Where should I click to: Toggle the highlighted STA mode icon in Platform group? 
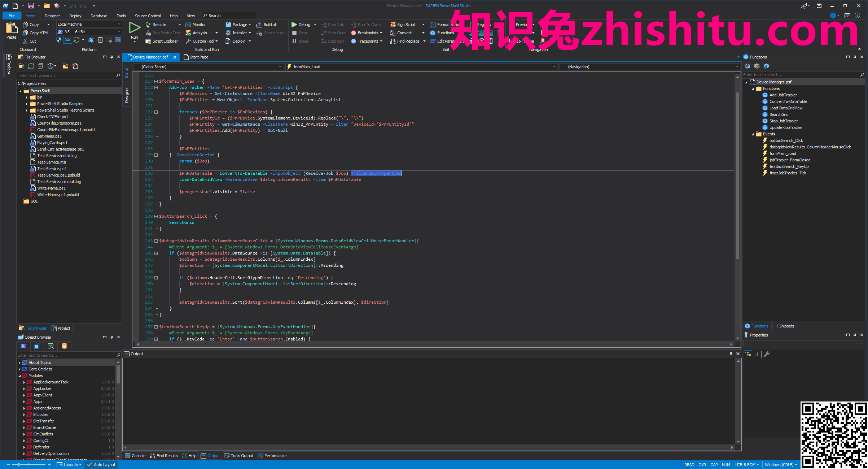coord(67,40)
